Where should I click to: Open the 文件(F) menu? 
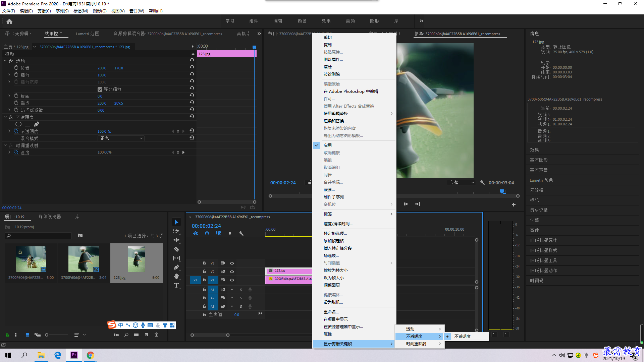[x=9, y=11]
